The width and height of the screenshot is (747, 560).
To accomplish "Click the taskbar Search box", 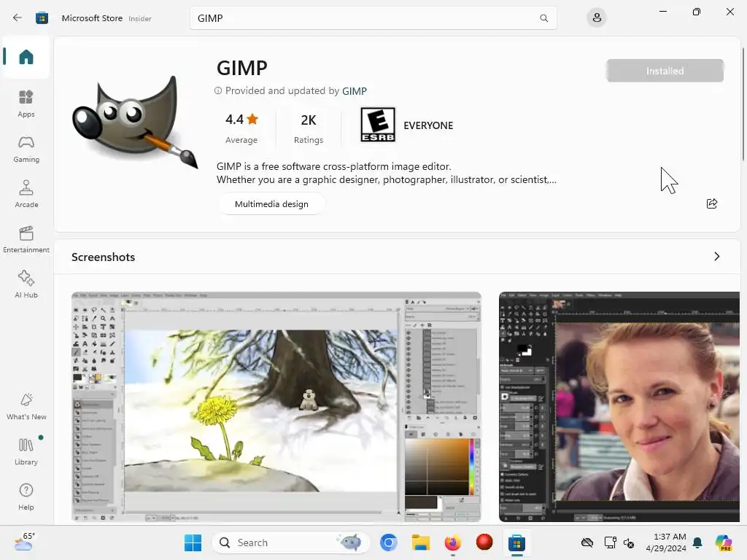I will [x=290, y=542].
